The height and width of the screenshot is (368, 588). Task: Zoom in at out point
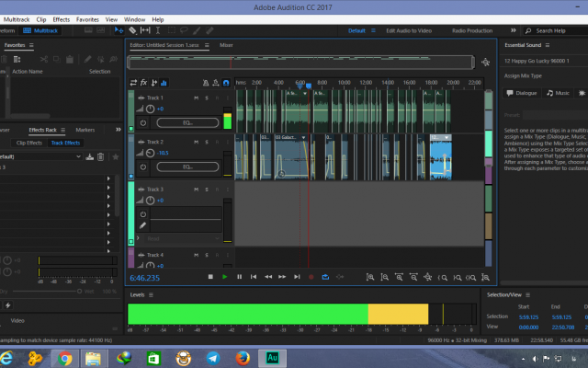458,278
